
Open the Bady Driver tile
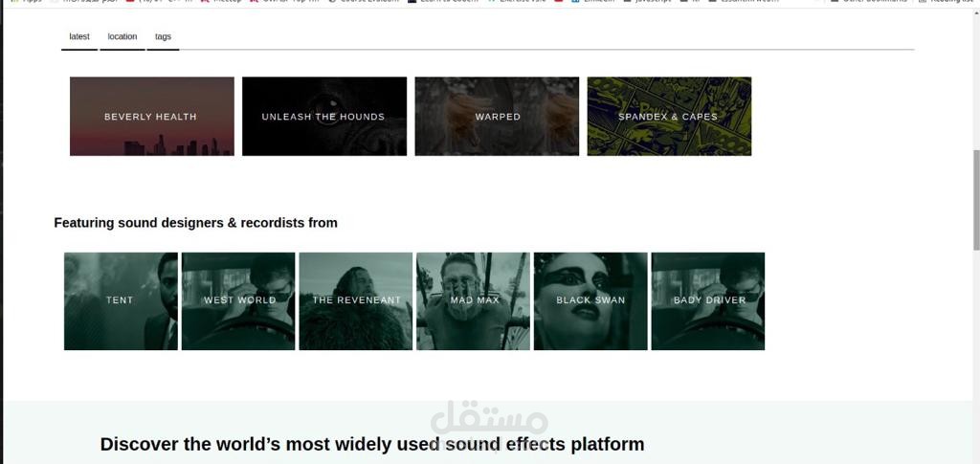[708, 301]
